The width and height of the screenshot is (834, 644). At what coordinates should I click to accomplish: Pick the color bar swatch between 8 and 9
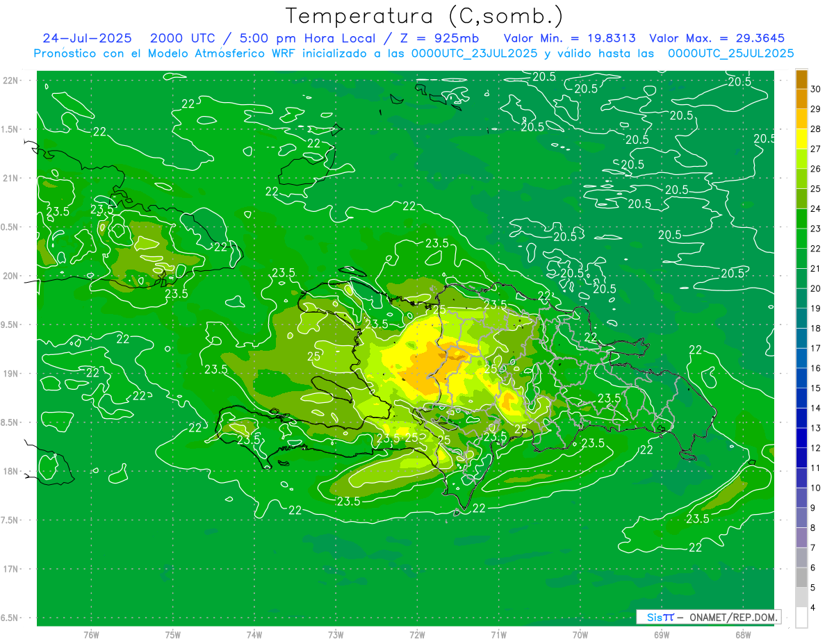point(801,518)
